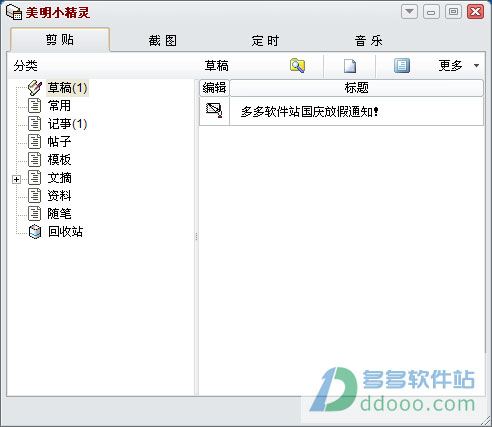Select the 记事(1) category
The height and width of the screenshot is (427, 492).
point(67,124)
